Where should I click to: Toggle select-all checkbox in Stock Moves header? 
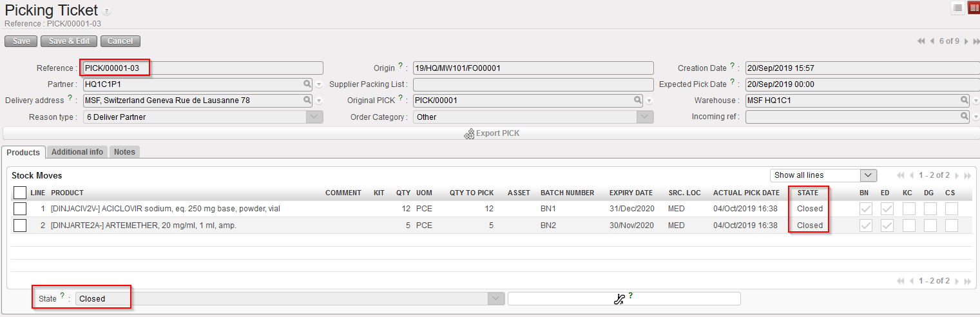coord(20,193)
